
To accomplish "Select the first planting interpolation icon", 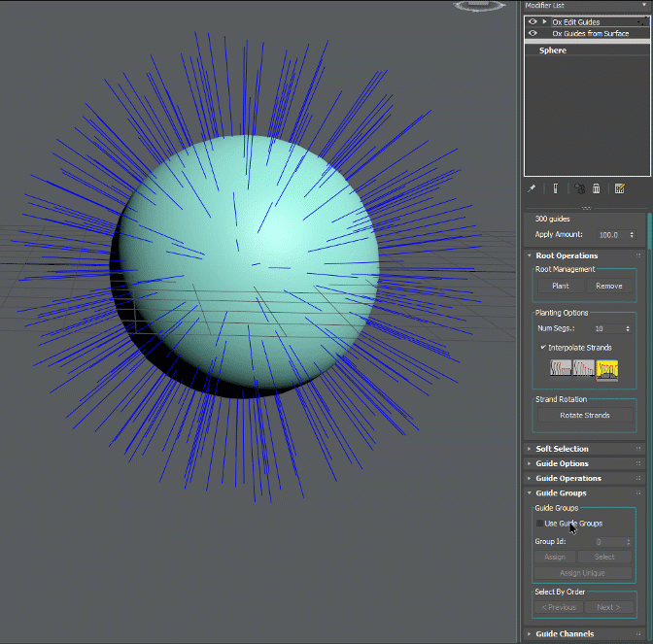I will (560, 368).
